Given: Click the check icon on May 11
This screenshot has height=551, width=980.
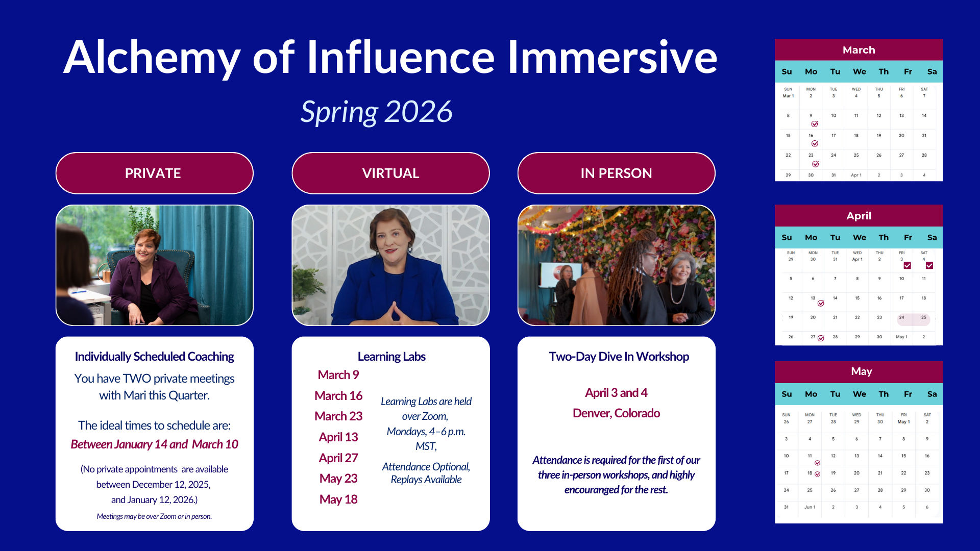Looking at the screenshot, I should [x=817, y=463].
